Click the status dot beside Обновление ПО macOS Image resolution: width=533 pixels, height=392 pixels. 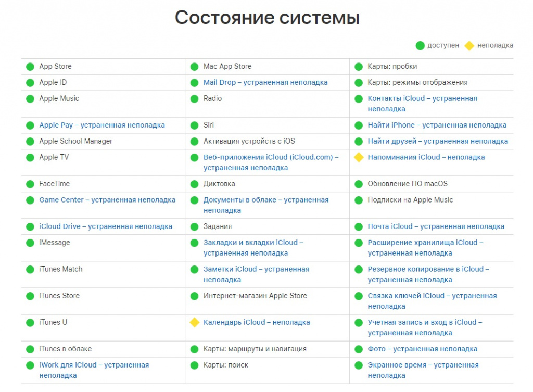(359, 184)
